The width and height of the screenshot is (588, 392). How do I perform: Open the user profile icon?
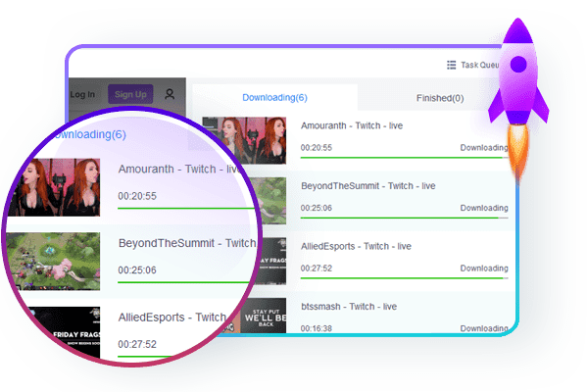coord(170,94)
